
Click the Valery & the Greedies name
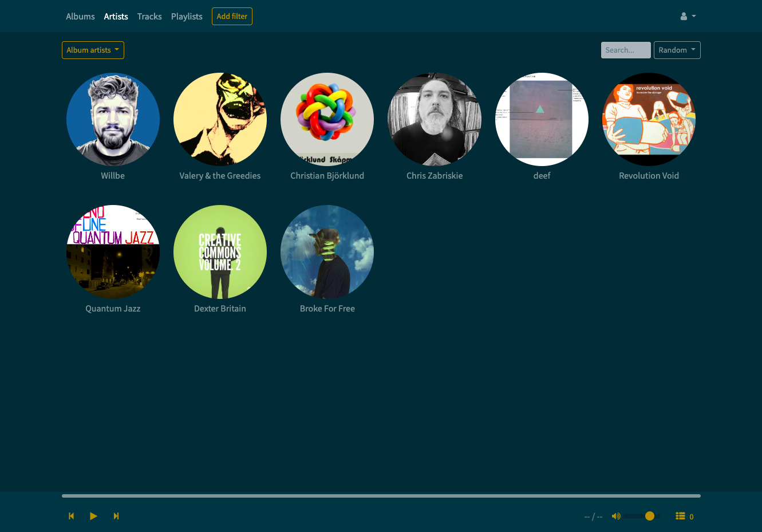(220, 176)
